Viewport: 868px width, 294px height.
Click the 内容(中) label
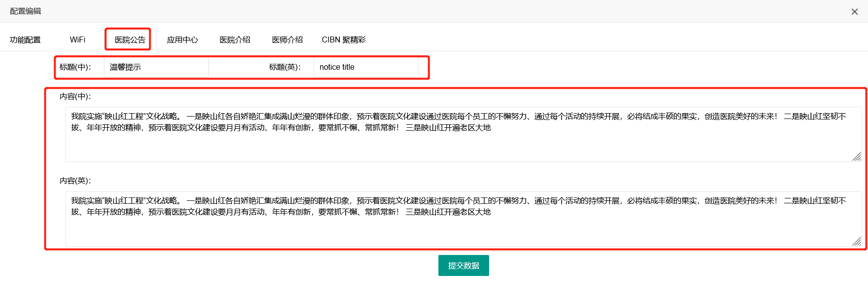75,97
